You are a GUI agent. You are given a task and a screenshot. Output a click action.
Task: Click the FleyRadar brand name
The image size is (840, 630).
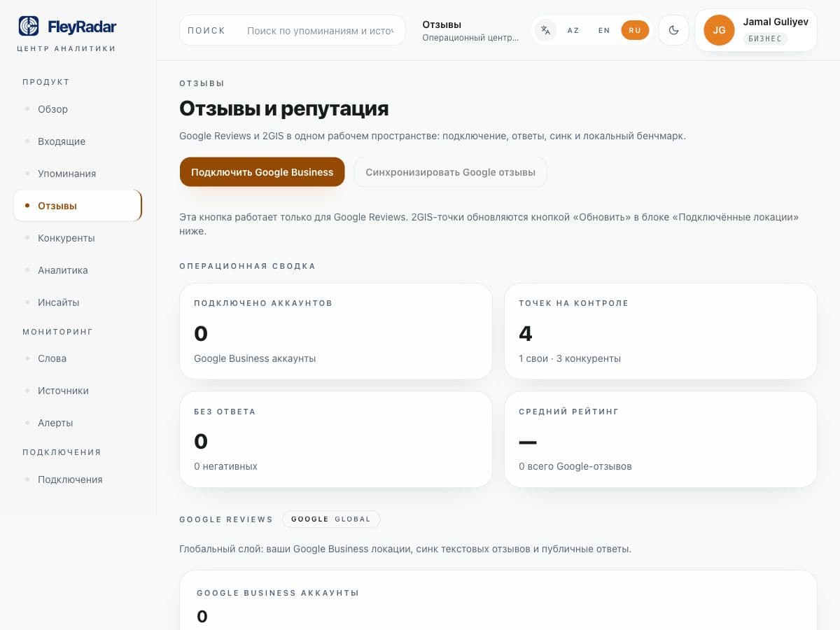82,27
